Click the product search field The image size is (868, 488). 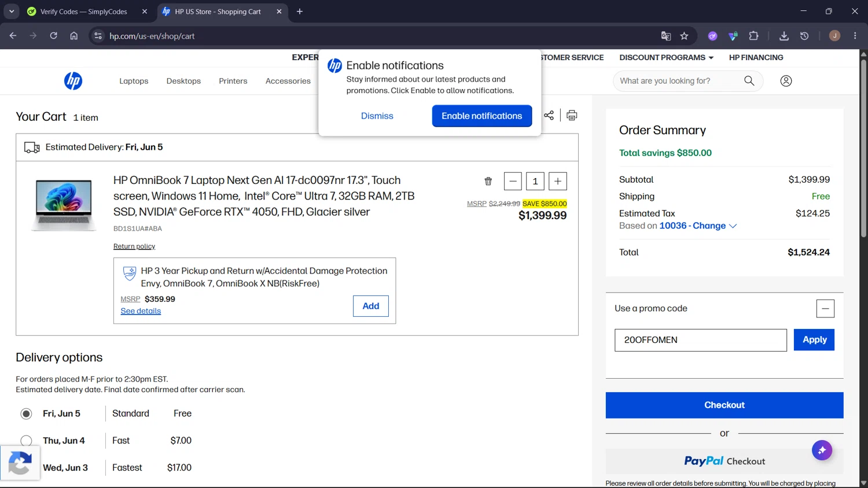[x=680, y=81]
